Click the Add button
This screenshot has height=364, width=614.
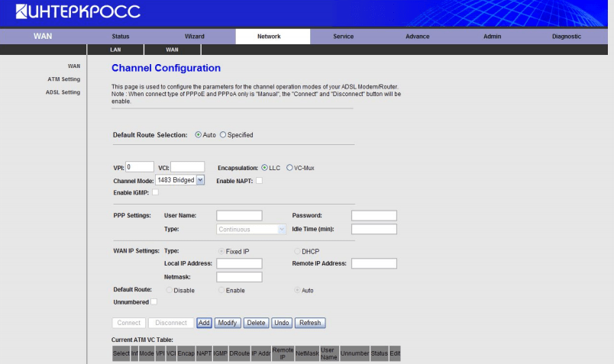pyautogui.click(x=204, y=323)
